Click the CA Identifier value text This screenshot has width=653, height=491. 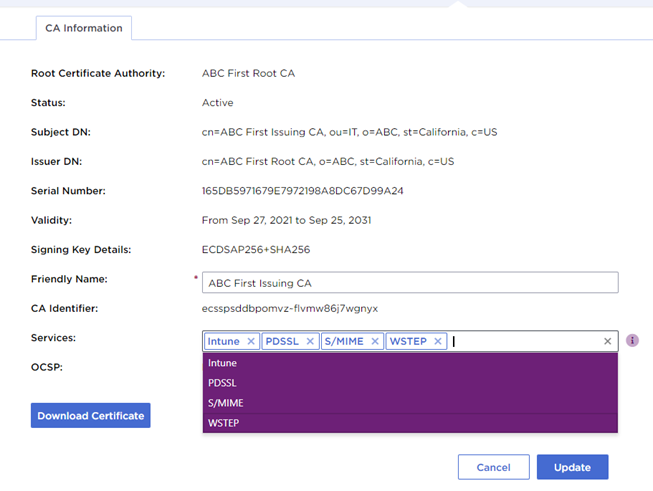[290, 309]
